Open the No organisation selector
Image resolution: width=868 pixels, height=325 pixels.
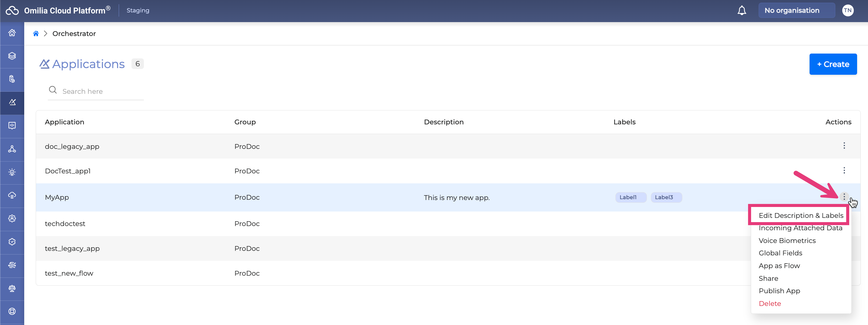[x=796, y=11]
